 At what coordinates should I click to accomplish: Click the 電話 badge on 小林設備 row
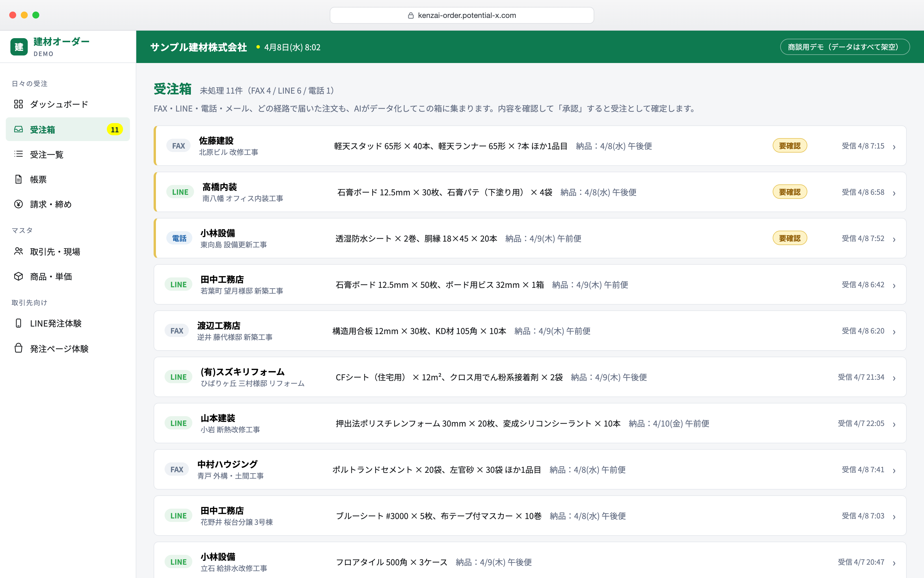179,238
